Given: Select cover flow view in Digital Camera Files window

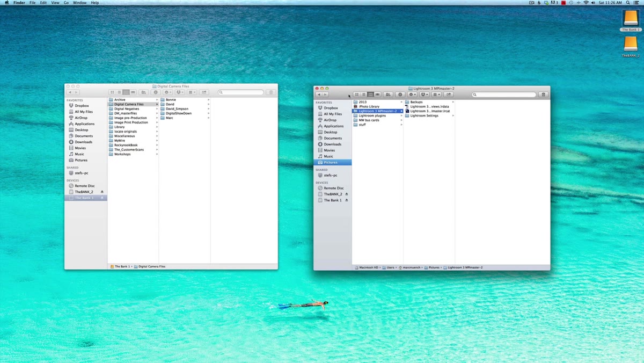Looking at the screenshot, I should click(133, 92).
